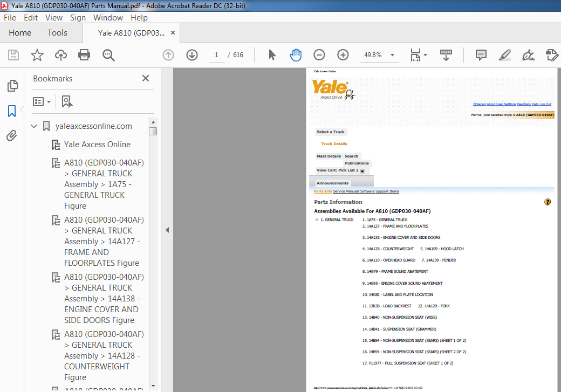Viewport: 561px width, 392px height.
Task: Open the View menu
Action: [53, 18]
